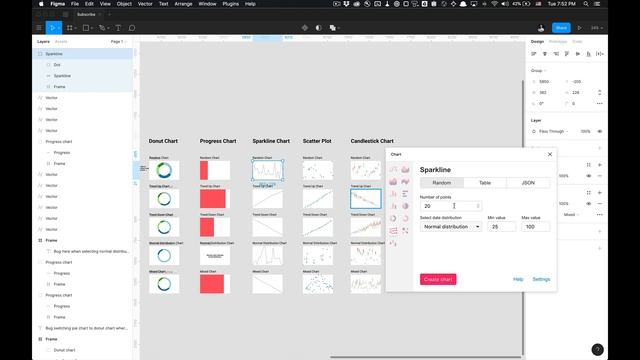Choose the scatter plot icon in plugin
Image resolution: width=640 pixels, height=360 pixels.
(x=405, y=231)
